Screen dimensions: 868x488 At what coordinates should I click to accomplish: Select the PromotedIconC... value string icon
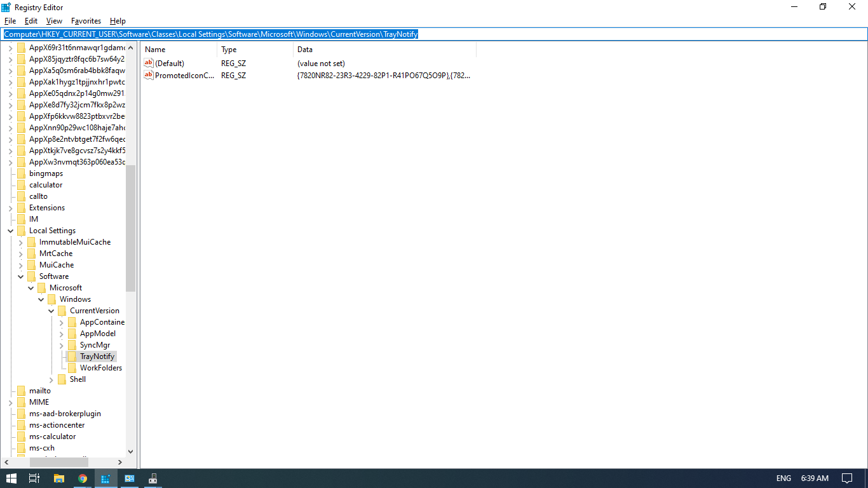(x=149, y=75)
